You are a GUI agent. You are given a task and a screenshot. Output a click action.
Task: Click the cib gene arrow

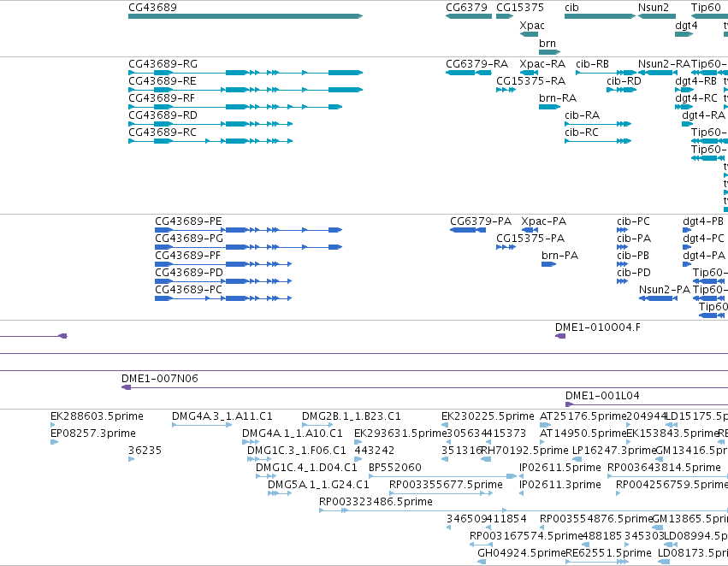tap(600, 16)
